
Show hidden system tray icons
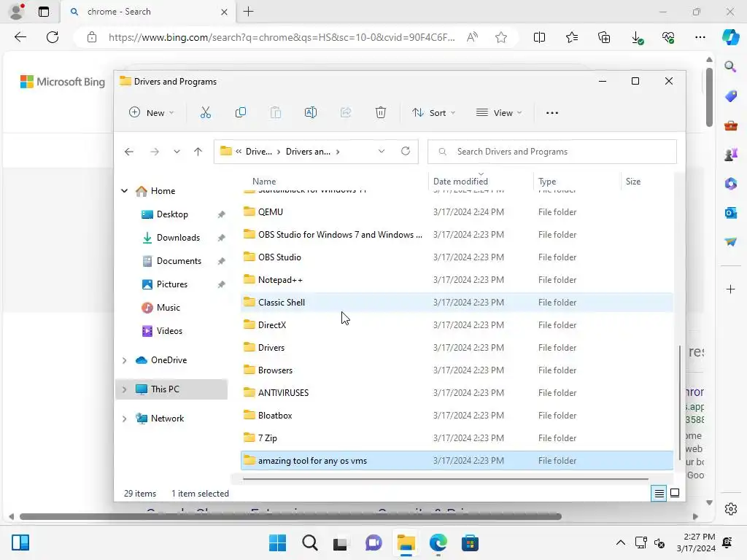pyautogui.click(x=620, y=542)
